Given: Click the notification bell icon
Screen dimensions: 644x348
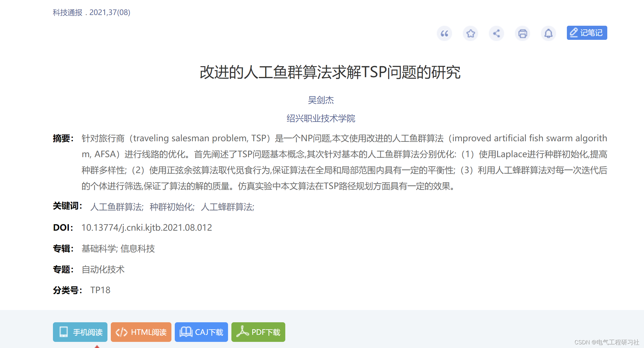Looking at the screenshot, I should (x=549, y=33).
